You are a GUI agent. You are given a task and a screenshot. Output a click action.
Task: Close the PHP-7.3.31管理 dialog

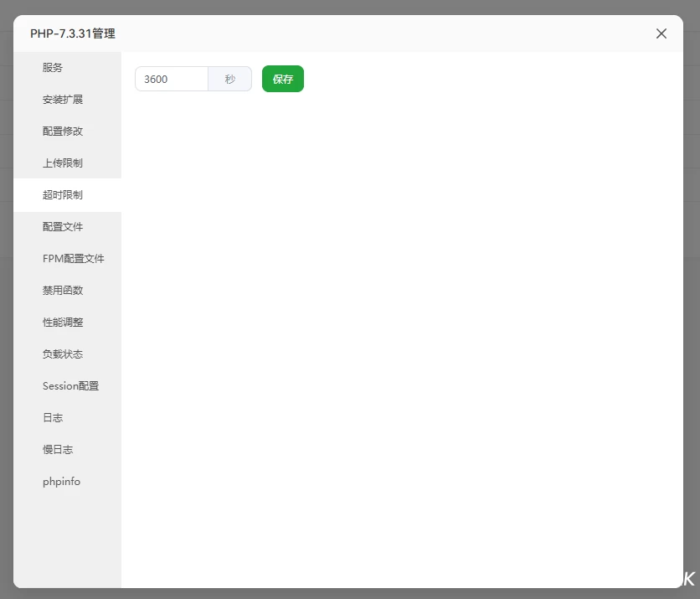click(x=661, y=34)
